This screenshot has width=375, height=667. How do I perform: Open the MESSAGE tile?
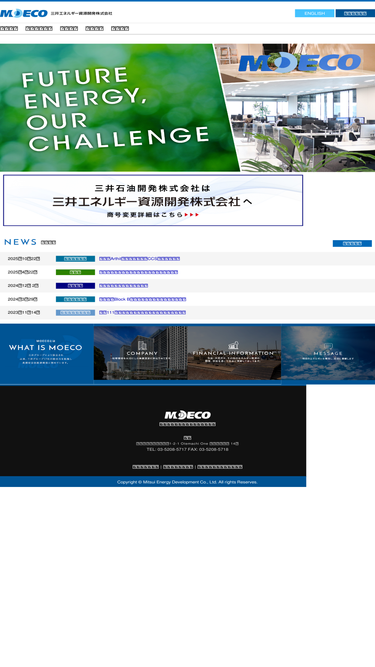(328, 353)
